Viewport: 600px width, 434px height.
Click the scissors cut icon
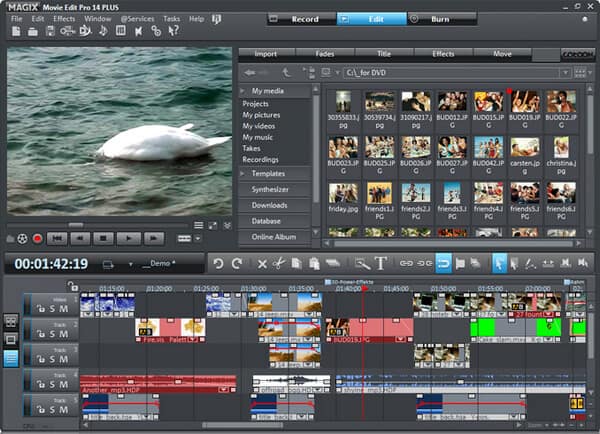click(x=279, y=264)
